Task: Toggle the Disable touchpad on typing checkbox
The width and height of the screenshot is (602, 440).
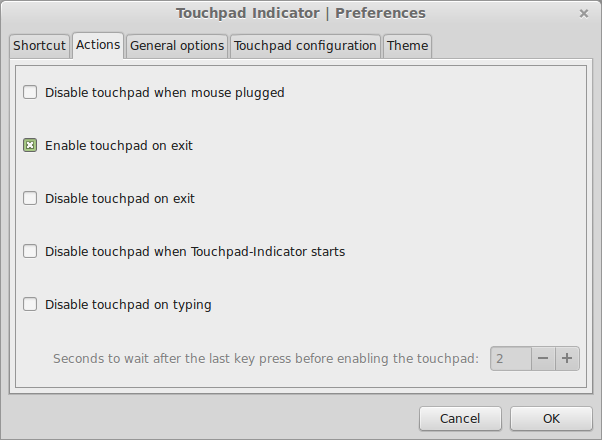Action: pos(30,304)
